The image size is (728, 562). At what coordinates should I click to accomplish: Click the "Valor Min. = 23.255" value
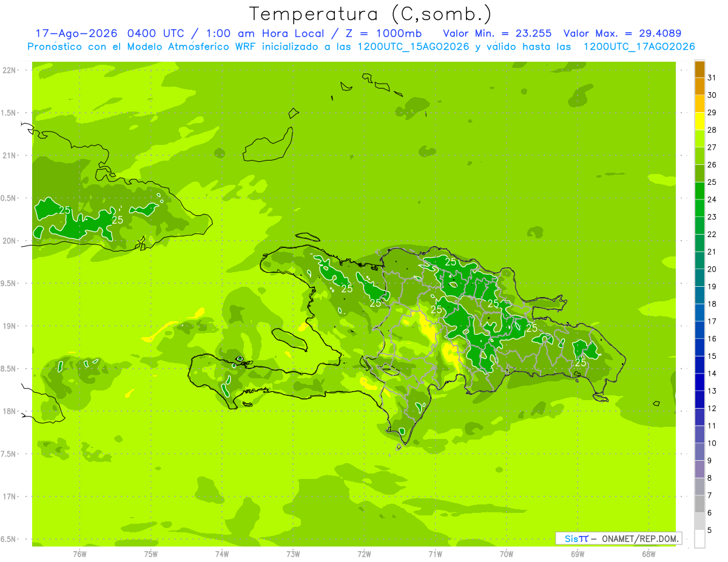(x=498, y=33)
